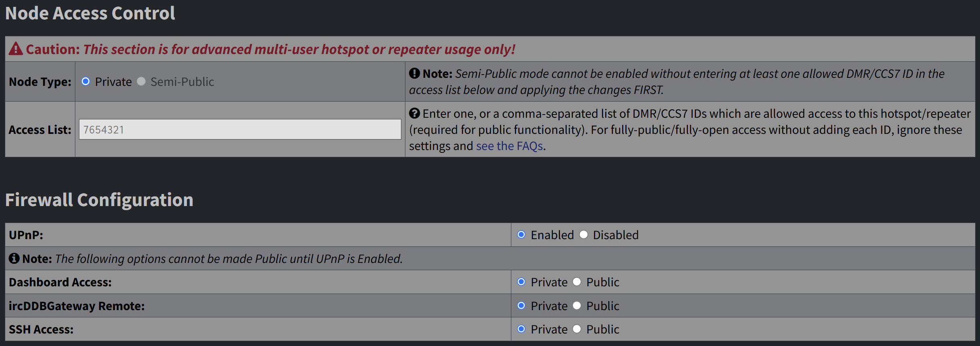Viewport: 980px width, 346px height.
Task: Set Dashboard Access to Private
Action: click(x=521, y=282)
